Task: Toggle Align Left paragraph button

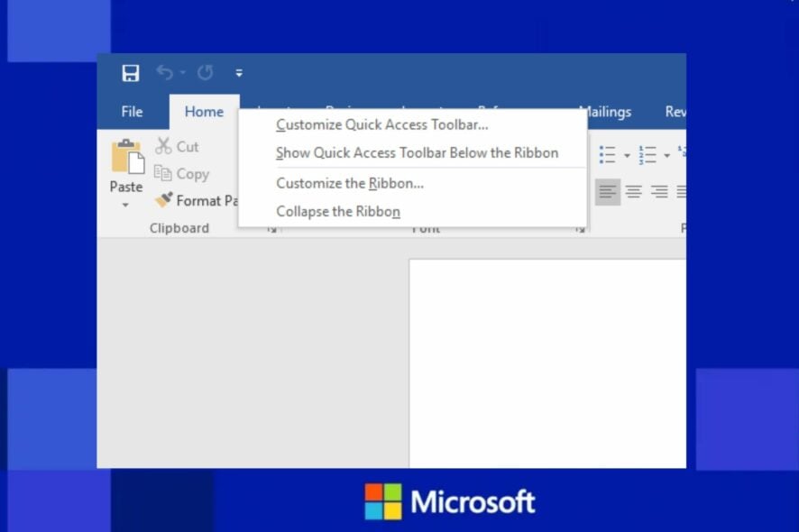Action: click(608, 192)
